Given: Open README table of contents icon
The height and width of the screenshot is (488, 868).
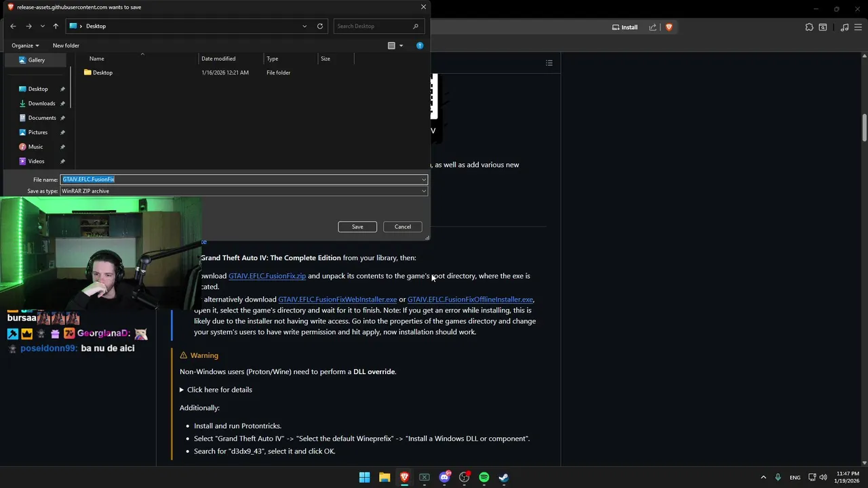Looking at the screenshot, I should pyautogui.click(x=549, y=63).
